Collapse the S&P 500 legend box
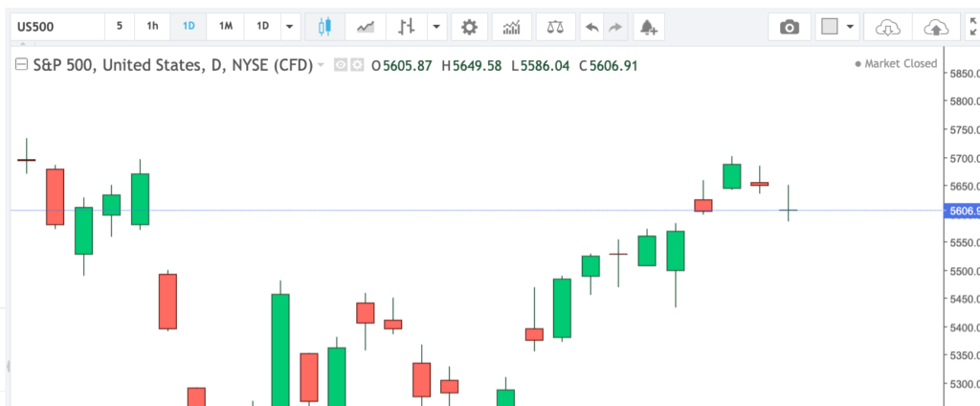The width and height of the screenshot is (980, 406). [x=21, y=65]
